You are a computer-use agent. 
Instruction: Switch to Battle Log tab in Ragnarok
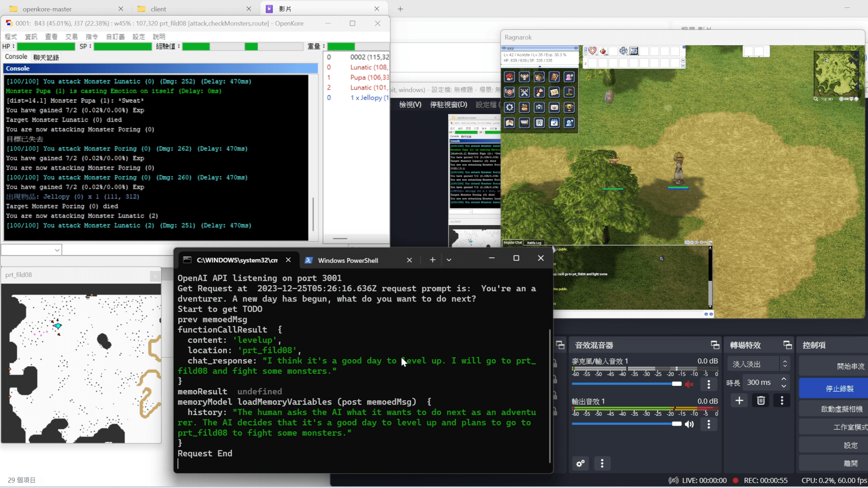(534, 243)
